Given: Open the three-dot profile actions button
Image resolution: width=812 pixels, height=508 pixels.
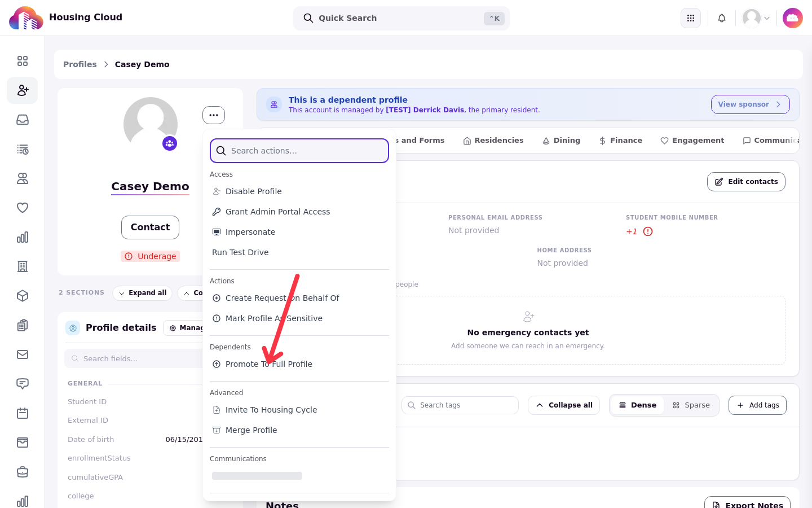Looking at the screenshot, I should (214, 115).
